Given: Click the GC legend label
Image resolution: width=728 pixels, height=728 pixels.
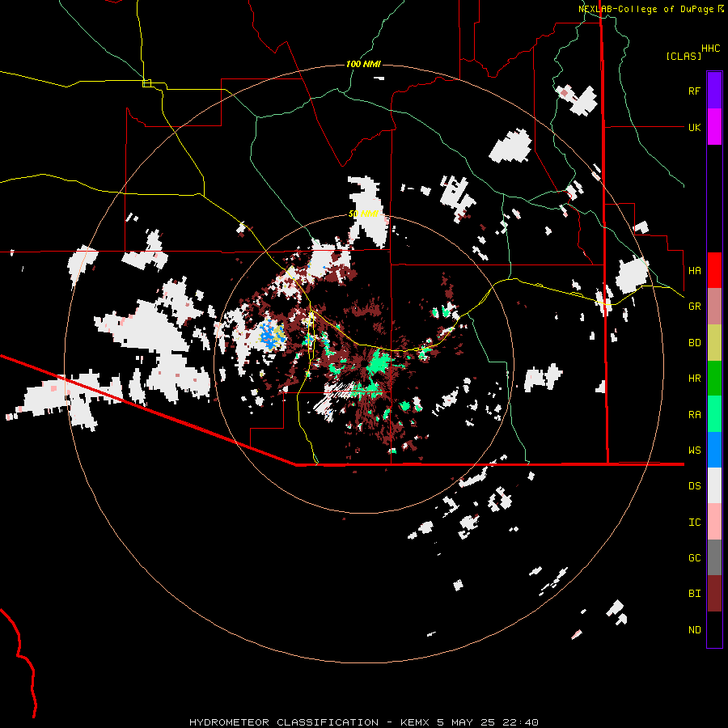Looking at the screenshot, I should (x=694, y=558).
